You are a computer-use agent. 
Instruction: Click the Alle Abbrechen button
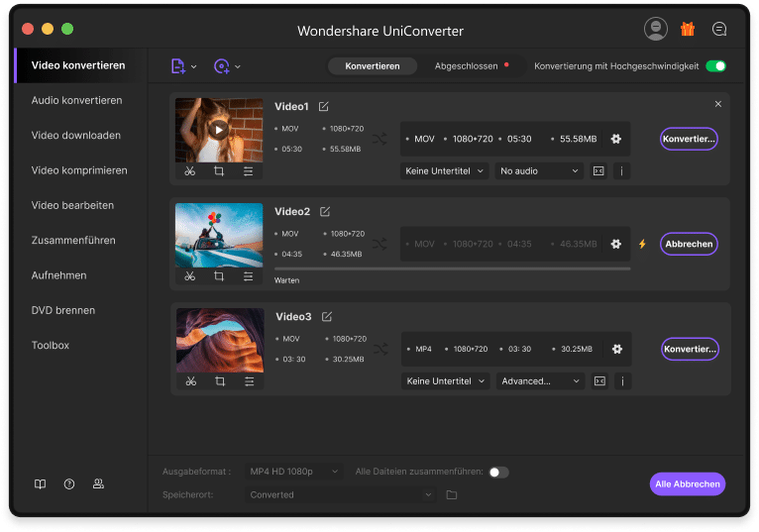pyautogui.click(x=688, y=484)
